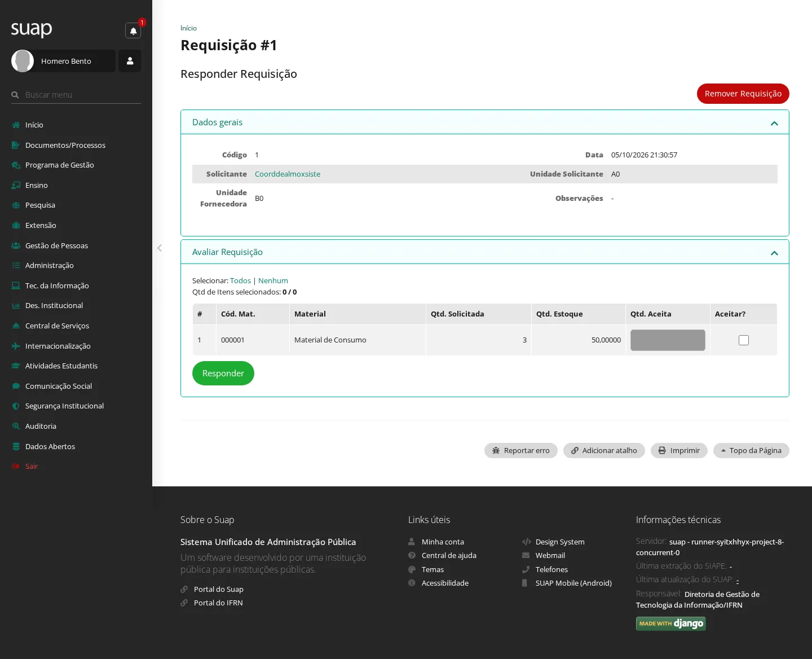Click the Dados Abertos database icon
The height and width of the screenshot is (659, 812).
click(x=16, y=446)
